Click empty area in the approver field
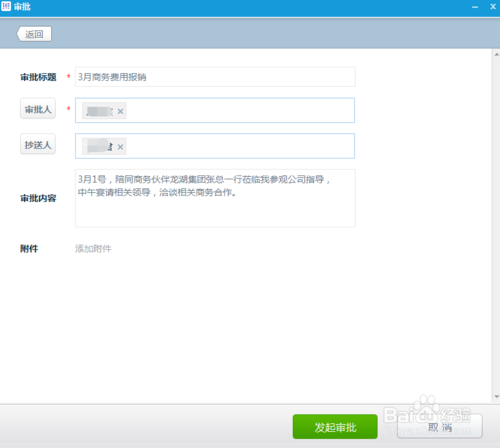Screen dimensions: 500x448 (240, 110)
